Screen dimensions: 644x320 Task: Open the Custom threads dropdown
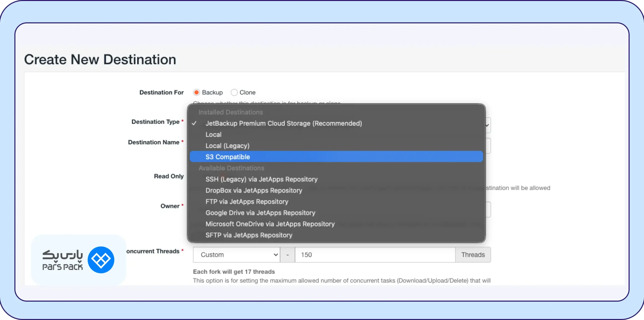(x=236, y=255)
